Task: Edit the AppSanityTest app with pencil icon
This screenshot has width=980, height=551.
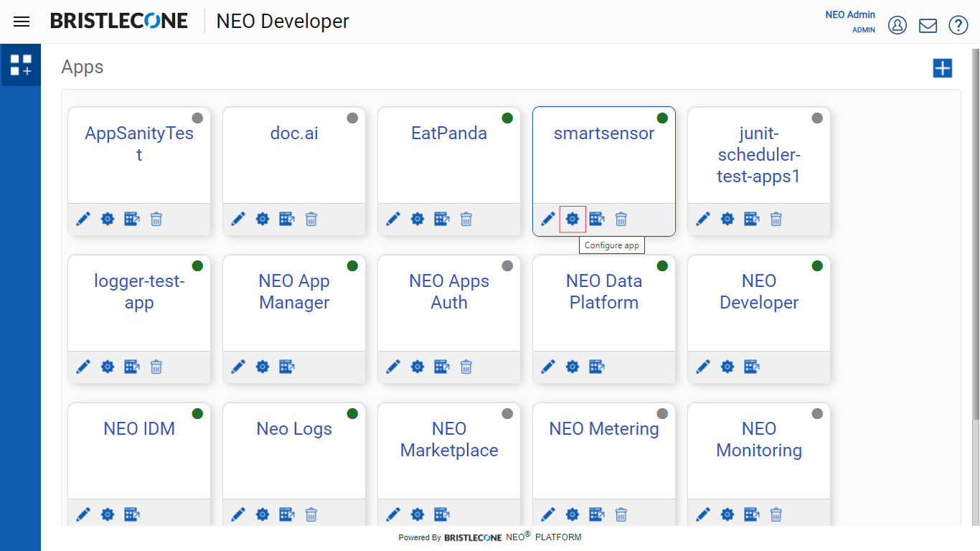Action: (83, 219)
